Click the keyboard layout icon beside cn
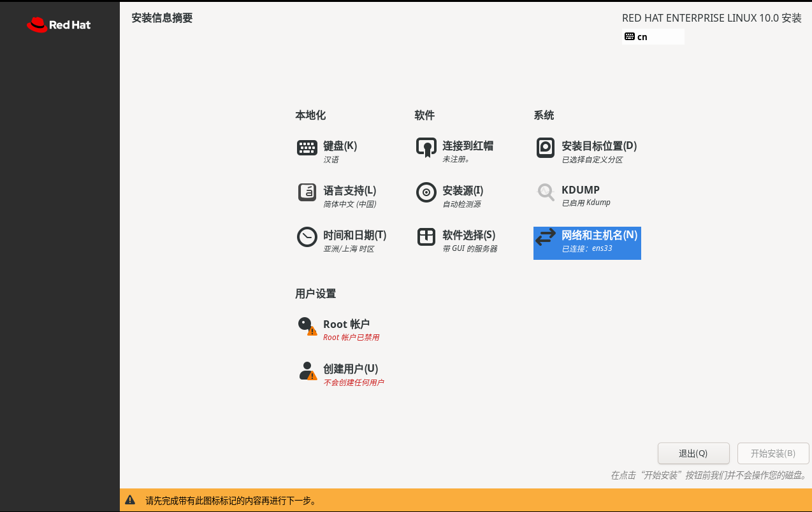Screen dimensions: 812x512 tap(630, 36)
